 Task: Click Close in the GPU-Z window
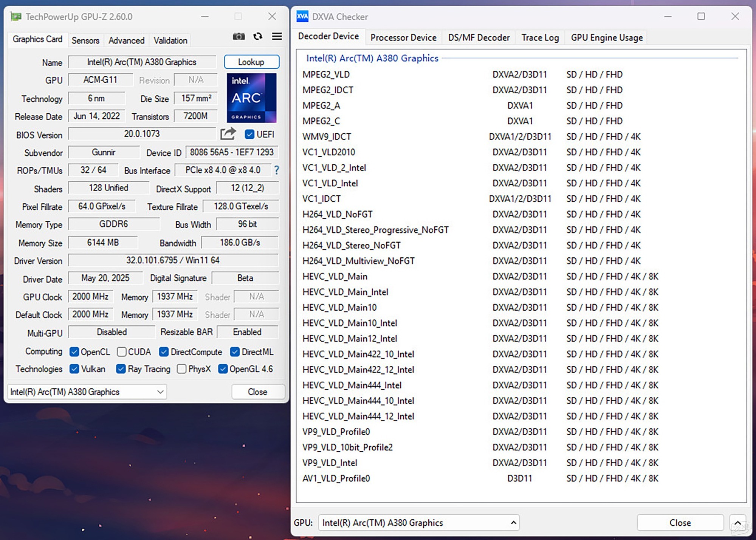tap(258, 392)
